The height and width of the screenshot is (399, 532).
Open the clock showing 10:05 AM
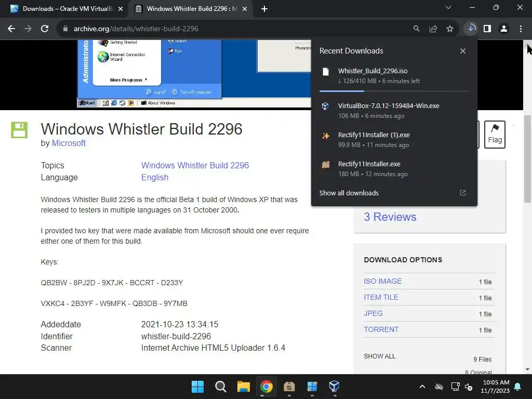[x=496, y=387]
